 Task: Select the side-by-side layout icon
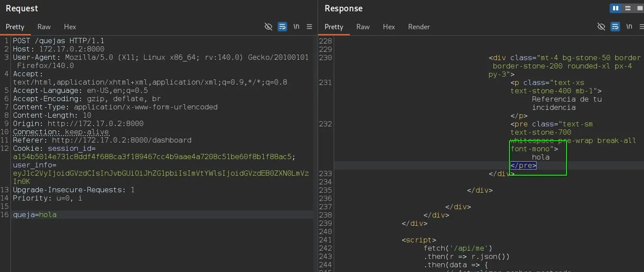[616, 8]
